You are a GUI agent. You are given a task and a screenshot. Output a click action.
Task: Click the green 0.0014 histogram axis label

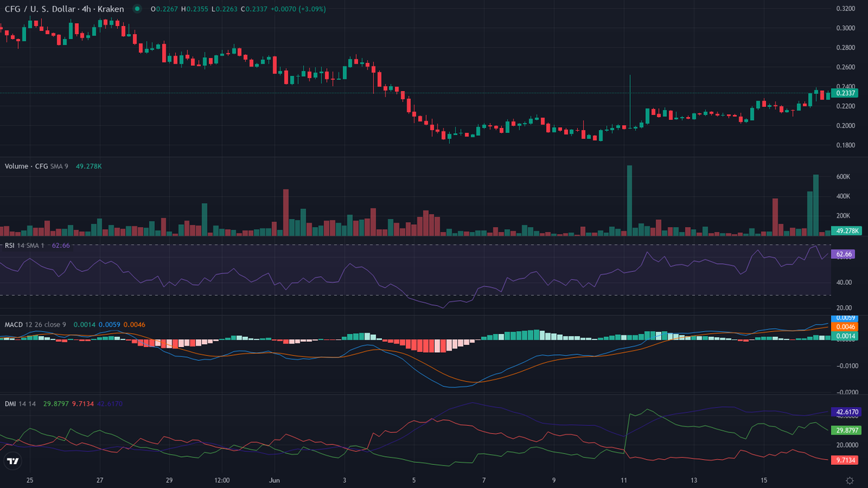[844, 336]
